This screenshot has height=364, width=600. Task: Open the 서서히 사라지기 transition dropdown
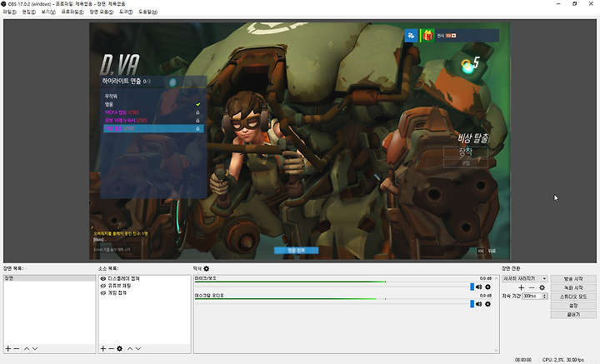525,279
